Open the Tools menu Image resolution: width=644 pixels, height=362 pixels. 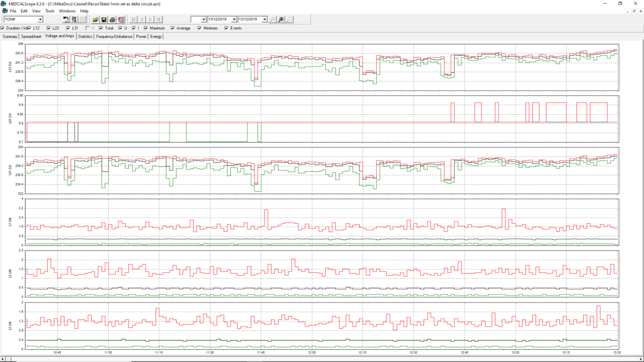pos(49,10)
